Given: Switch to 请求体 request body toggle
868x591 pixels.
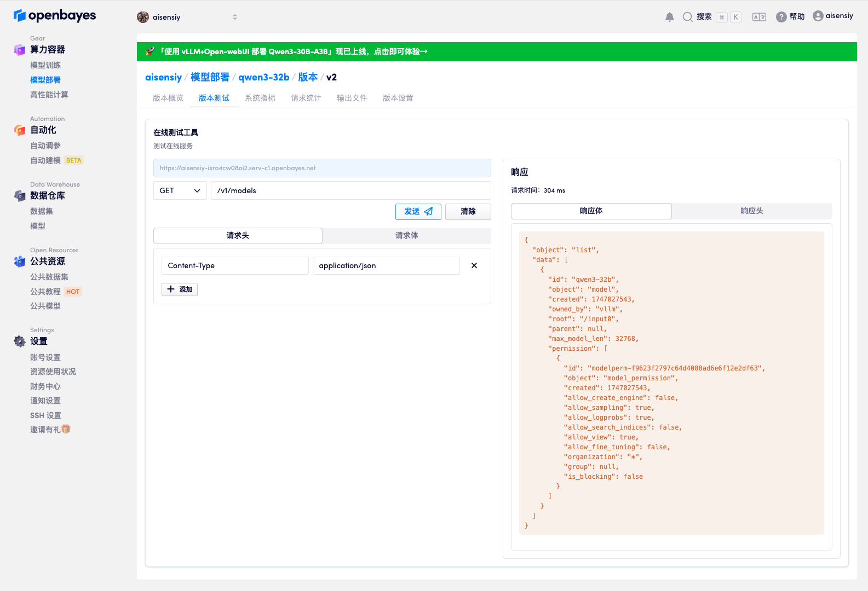Looking at the screenshot, I should click(x=406, y=235).
